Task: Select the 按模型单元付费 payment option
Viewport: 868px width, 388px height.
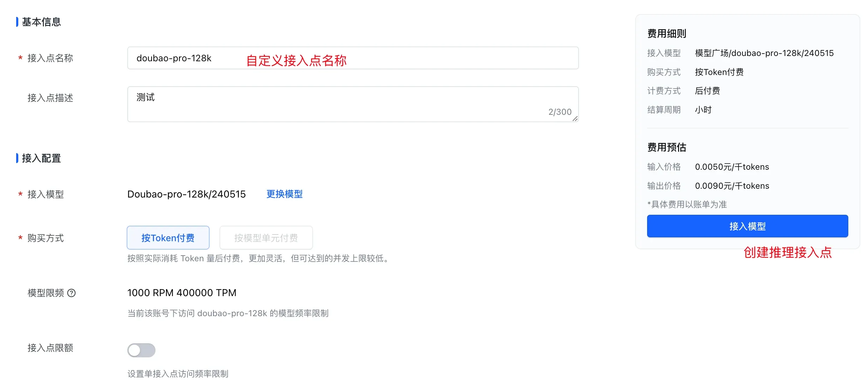Action: pos(266,238)
